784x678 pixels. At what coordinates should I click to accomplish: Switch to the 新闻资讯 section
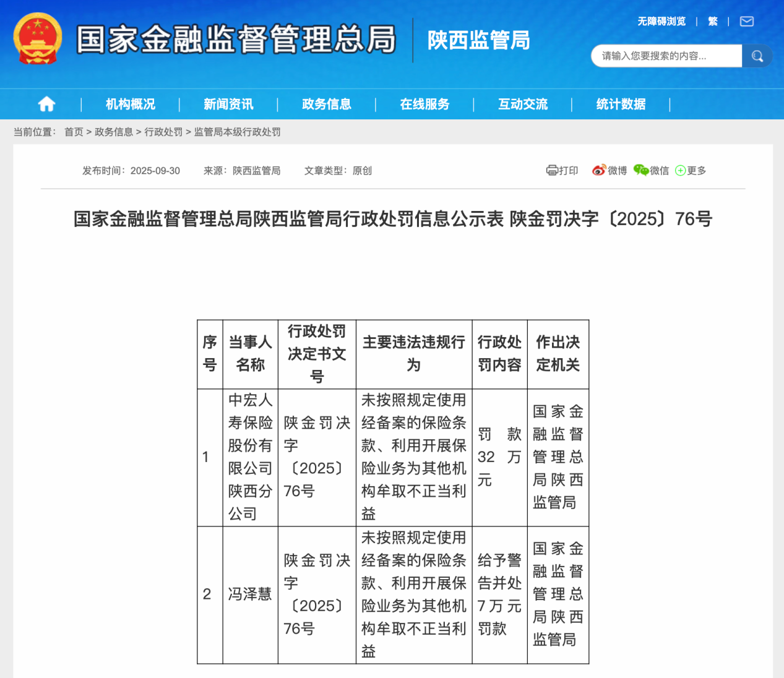tap(228, 104)
